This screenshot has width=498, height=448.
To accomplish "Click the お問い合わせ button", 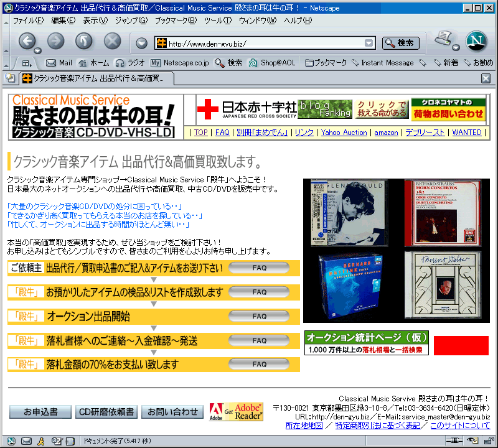I will (x=172, y=412).
